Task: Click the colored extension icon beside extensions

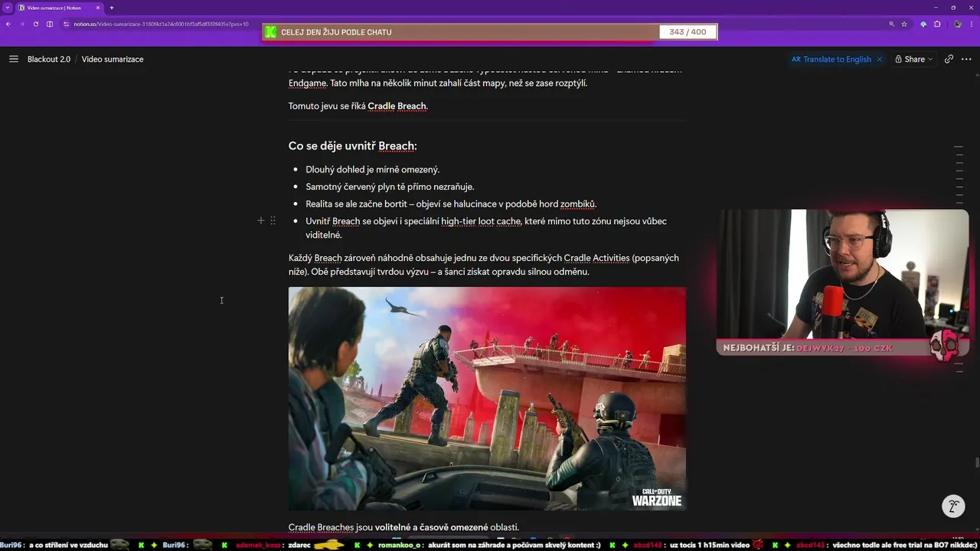Action: [923, 24]
